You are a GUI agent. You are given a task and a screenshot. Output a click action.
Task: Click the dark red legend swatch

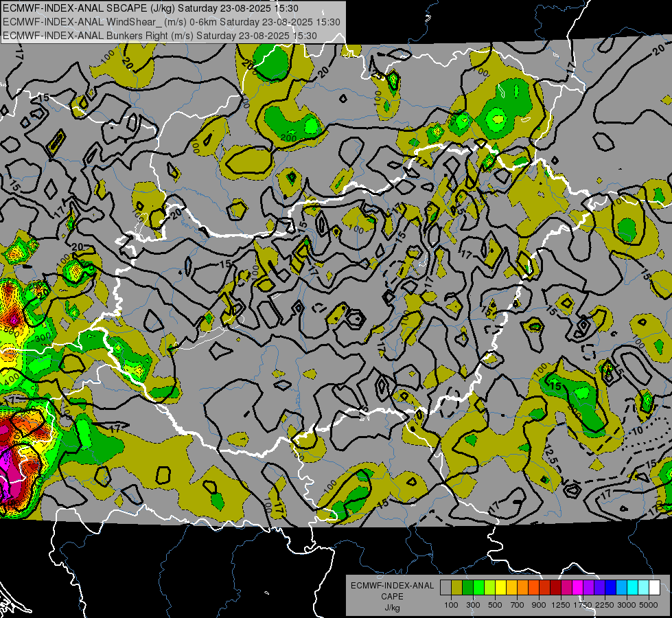click(x=556, y=587)
